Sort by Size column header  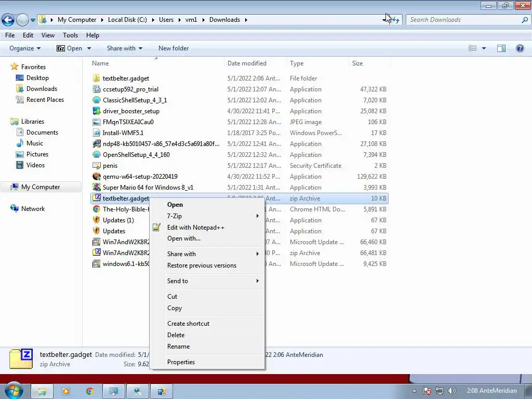pos(357,63)
